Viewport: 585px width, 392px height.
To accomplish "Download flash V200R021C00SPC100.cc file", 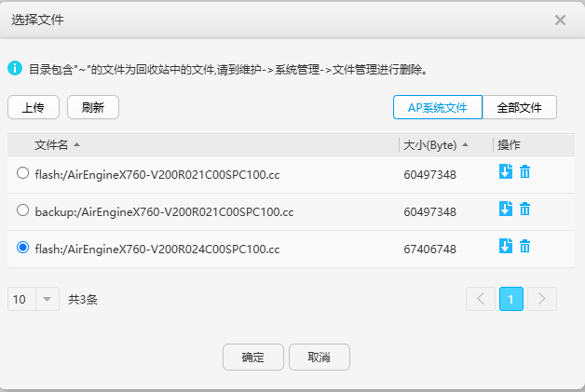I will pyautogui.click(x=505, y=171).
